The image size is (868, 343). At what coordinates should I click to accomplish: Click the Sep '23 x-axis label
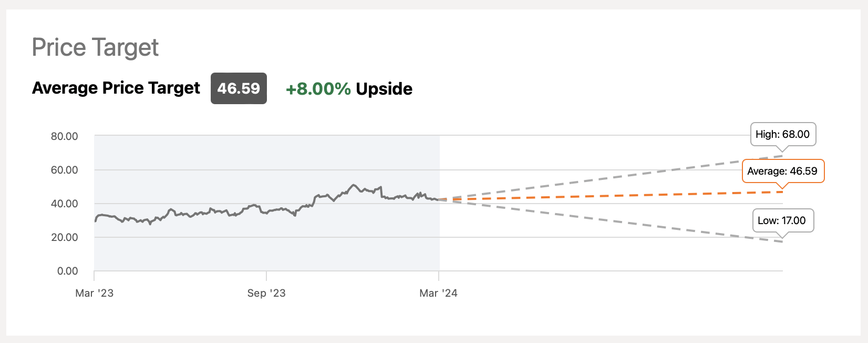point(266,293)
